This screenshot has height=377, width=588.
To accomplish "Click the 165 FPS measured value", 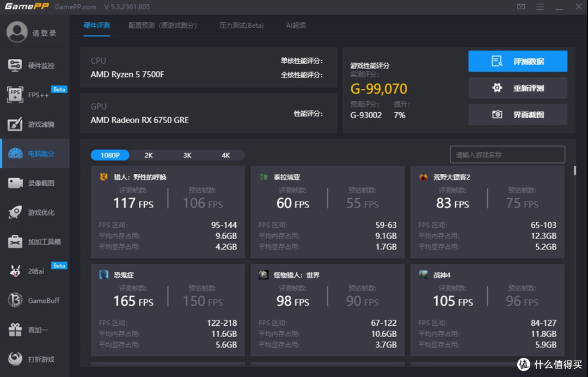I will 133,301.
